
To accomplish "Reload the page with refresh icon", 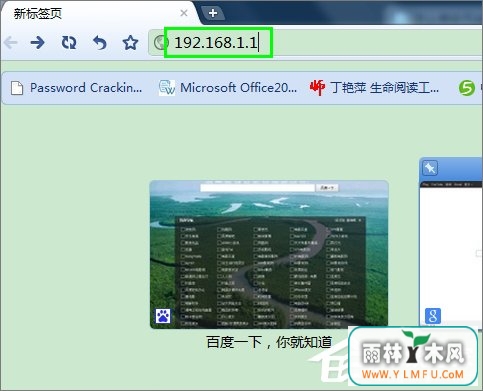I will (x=69, y=43).
